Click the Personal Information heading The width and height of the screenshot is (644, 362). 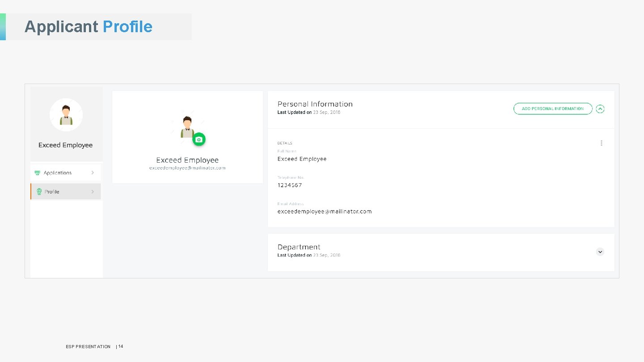click(315, 104)
